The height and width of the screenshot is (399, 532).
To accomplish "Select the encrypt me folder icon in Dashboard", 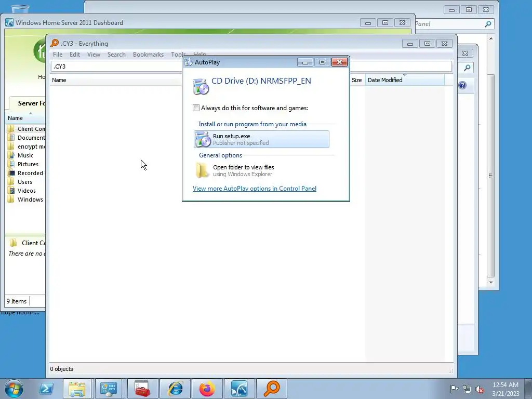I will tap(11, 146).
